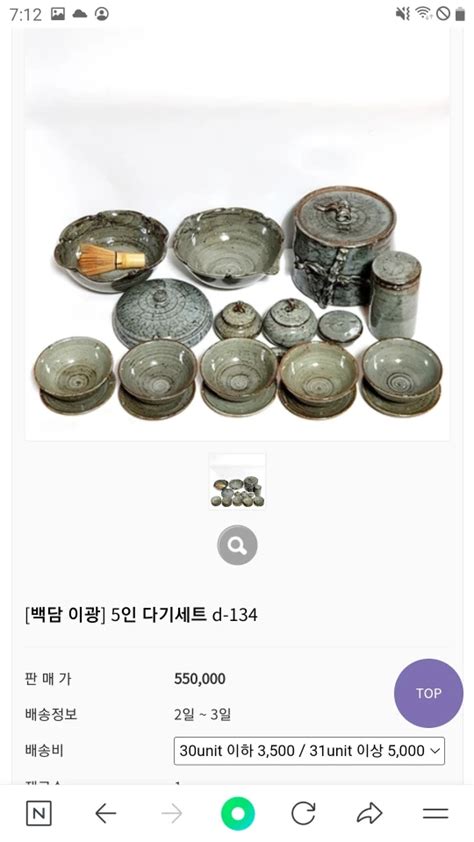474x842 pixels.
Task: Open the hamburger menu in bottom bar
Action: coord(435,814)
